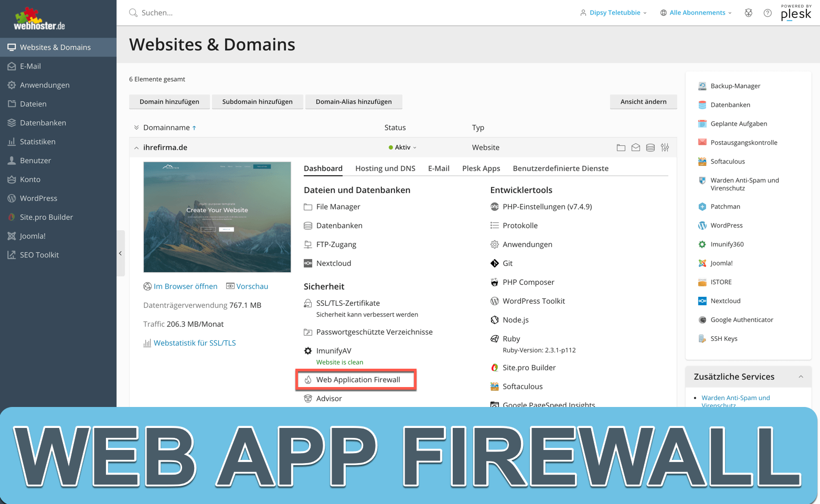The width and height of the screenshot is (820, 504).
Task: Switch to Plesk Apps tab
Action: 481,168
